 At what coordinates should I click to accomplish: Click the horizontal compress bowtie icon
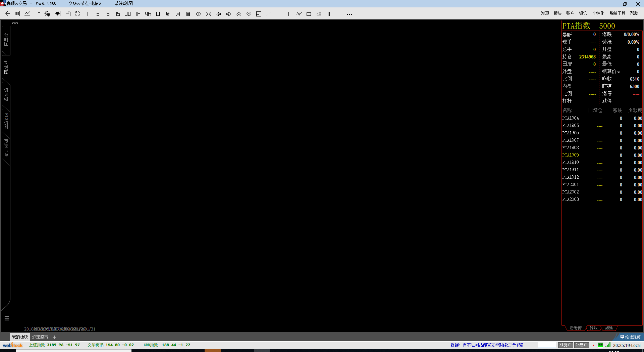[x=208, y=14]
